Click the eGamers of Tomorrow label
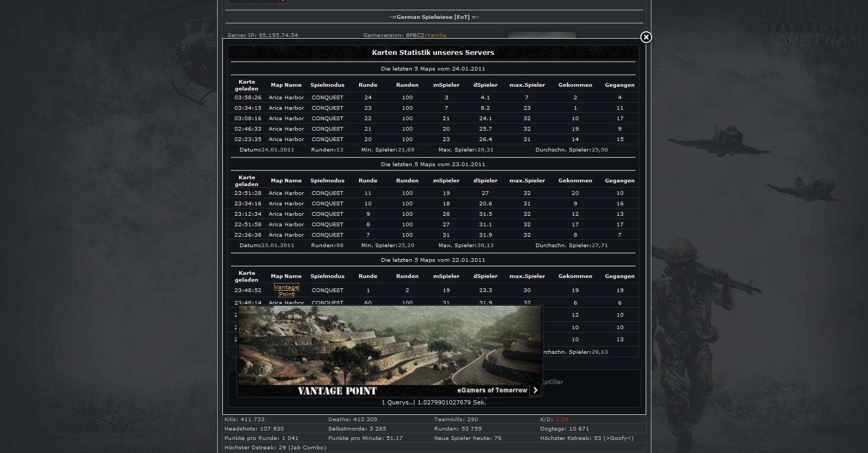Viewport: 868px width, 453px height. click(492, 390)
